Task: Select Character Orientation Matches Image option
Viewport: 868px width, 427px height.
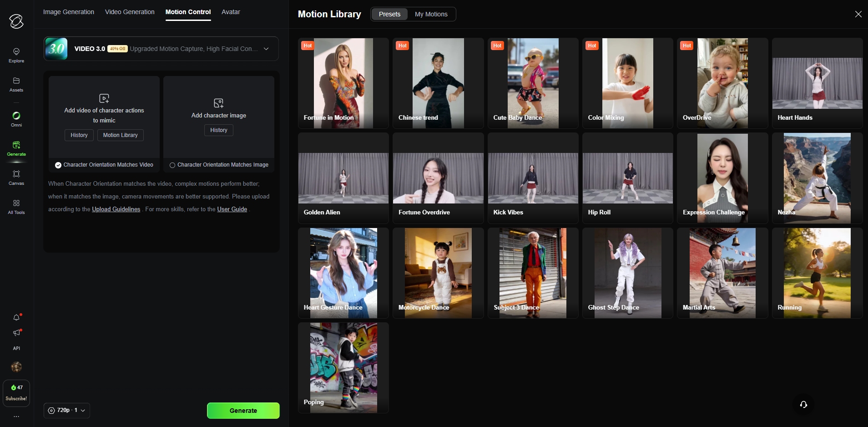Action: [x=172, y=165]
